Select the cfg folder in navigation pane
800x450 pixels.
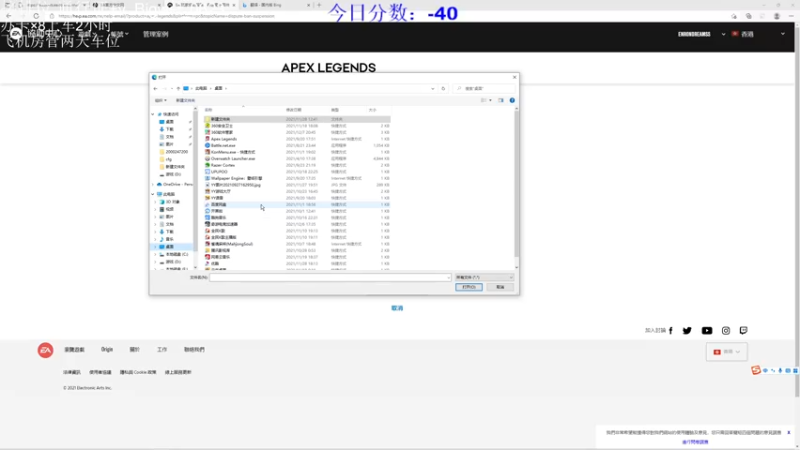(168, 159)
